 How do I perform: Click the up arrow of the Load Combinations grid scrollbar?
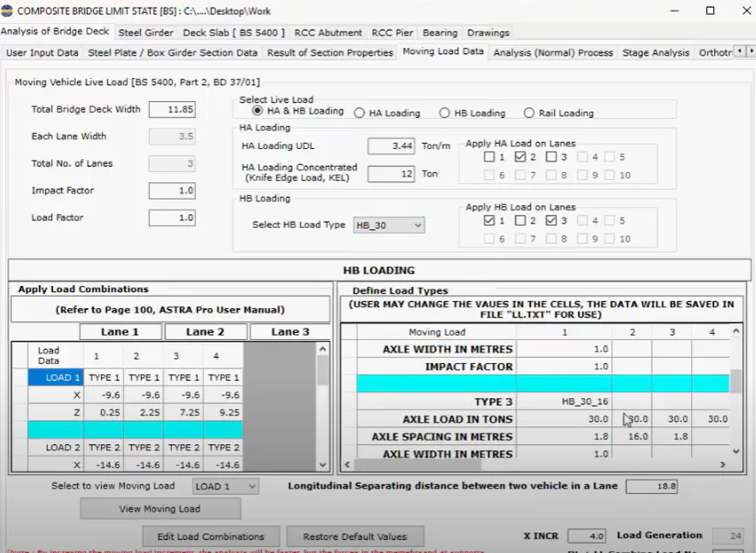pos(323,348)
